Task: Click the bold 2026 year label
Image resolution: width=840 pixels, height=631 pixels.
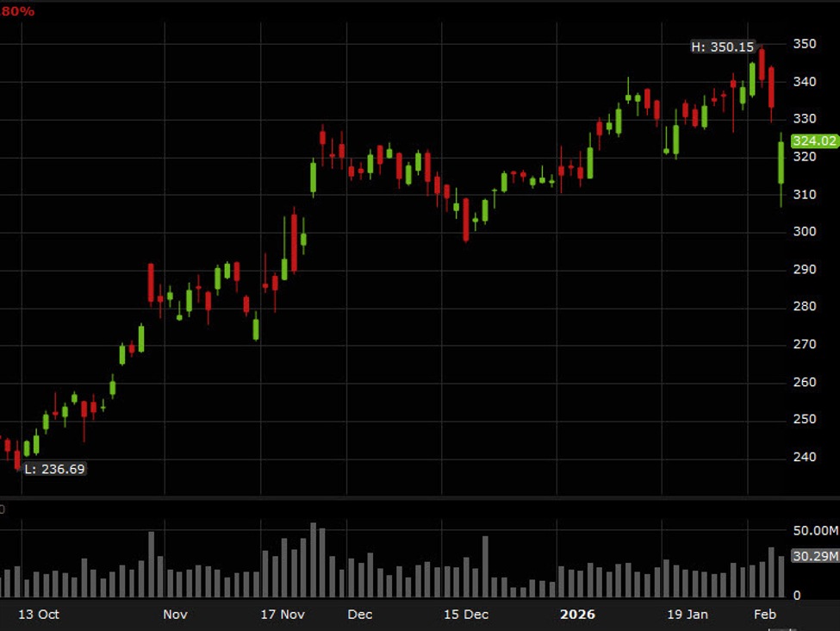Action: tap(577, 615)
